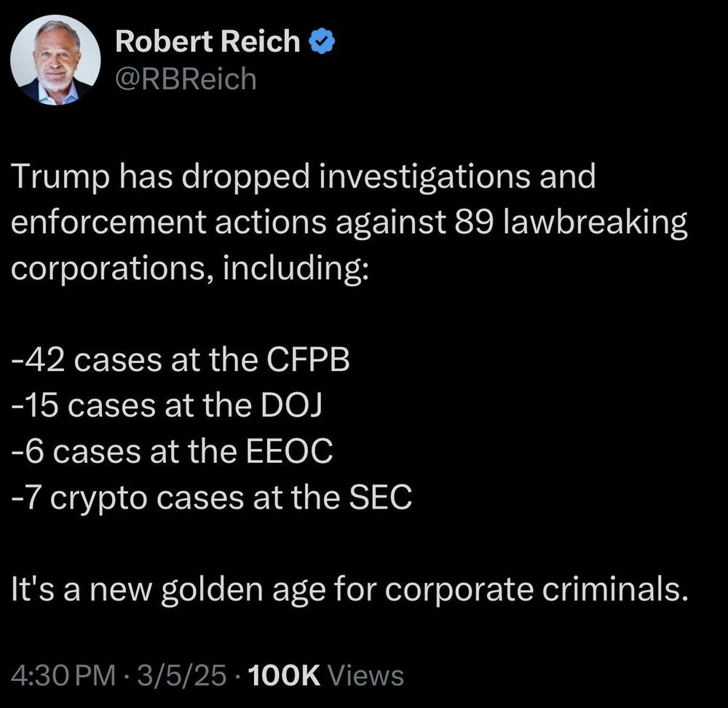
Task: Click the acronym SEC
Action: click(380, 497)
